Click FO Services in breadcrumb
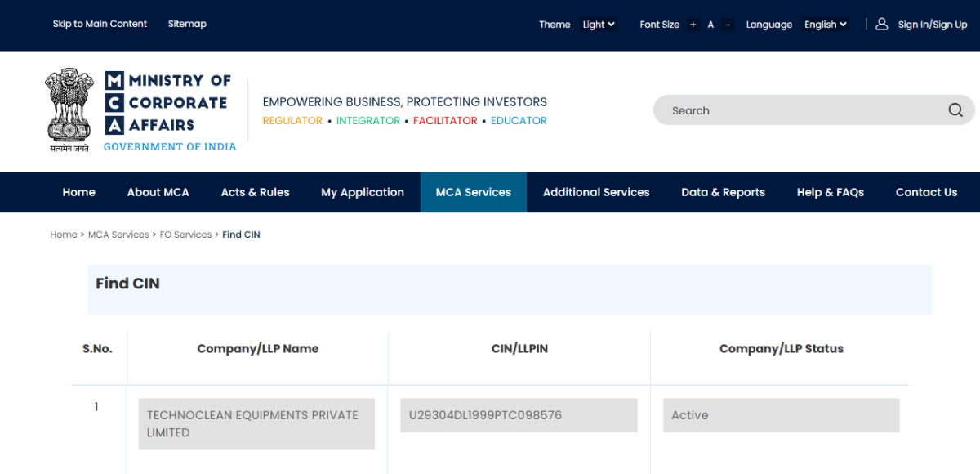The width and height of the screenshot is (980, 474). [x=185, y=235]
